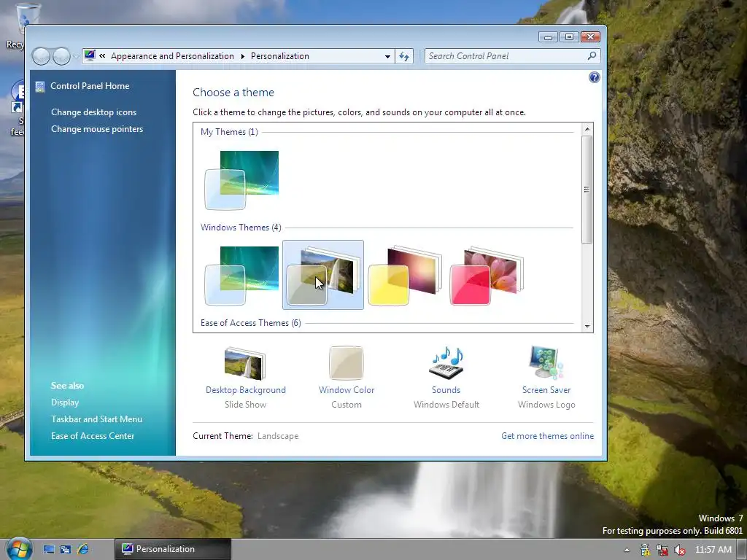Click the Current Theme Landscape text
This screenshot has height=560, width=747.
click(278, 436)
